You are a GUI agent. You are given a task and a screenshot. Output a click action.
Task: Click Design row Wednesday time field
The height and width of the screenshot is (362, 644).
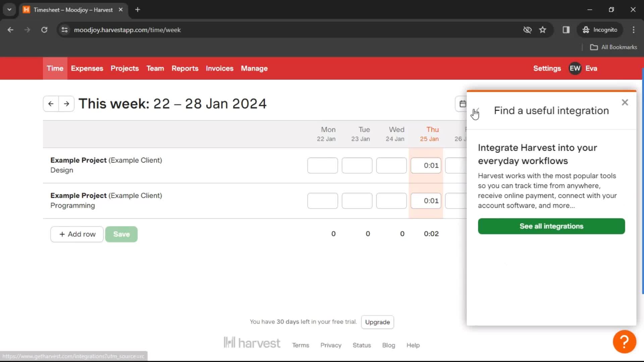pos(391,166)
